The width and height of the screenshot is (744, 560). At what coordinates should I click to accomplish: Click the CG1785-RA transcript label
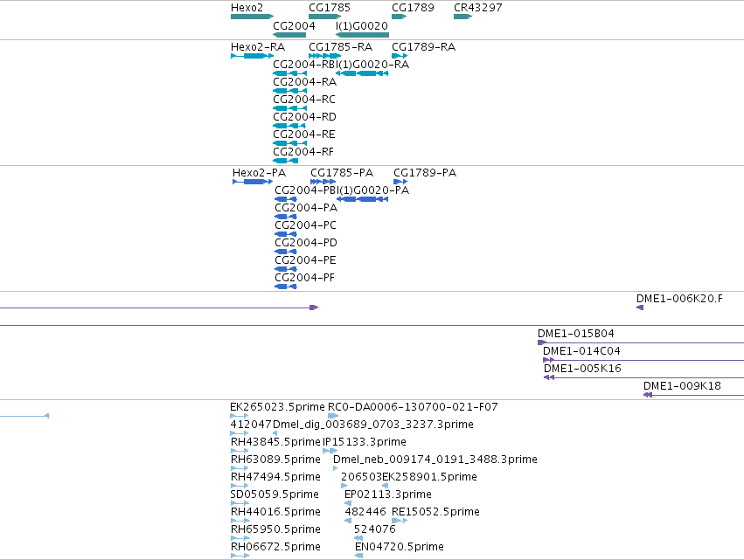point(341,47)
